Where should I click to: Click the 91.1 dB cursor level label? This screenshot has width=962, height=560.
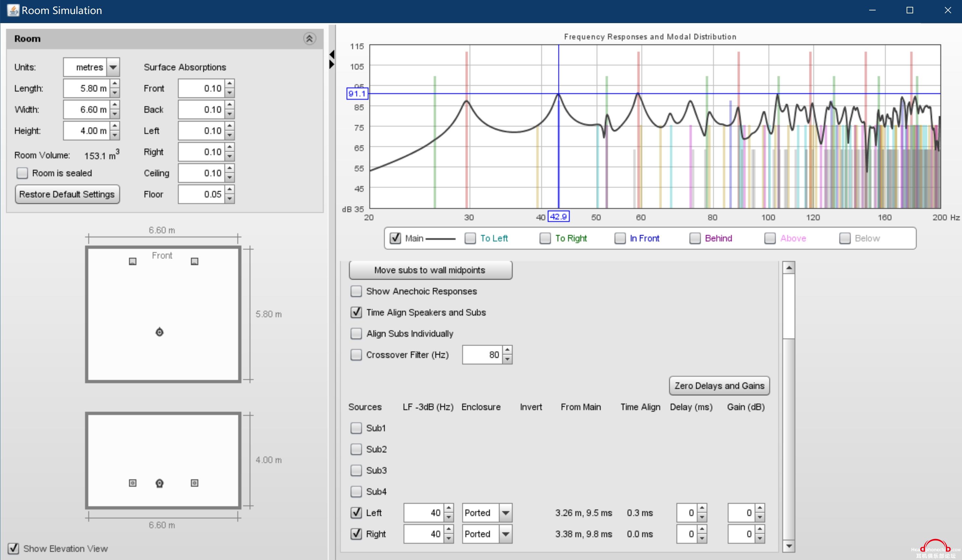point(357,93)
